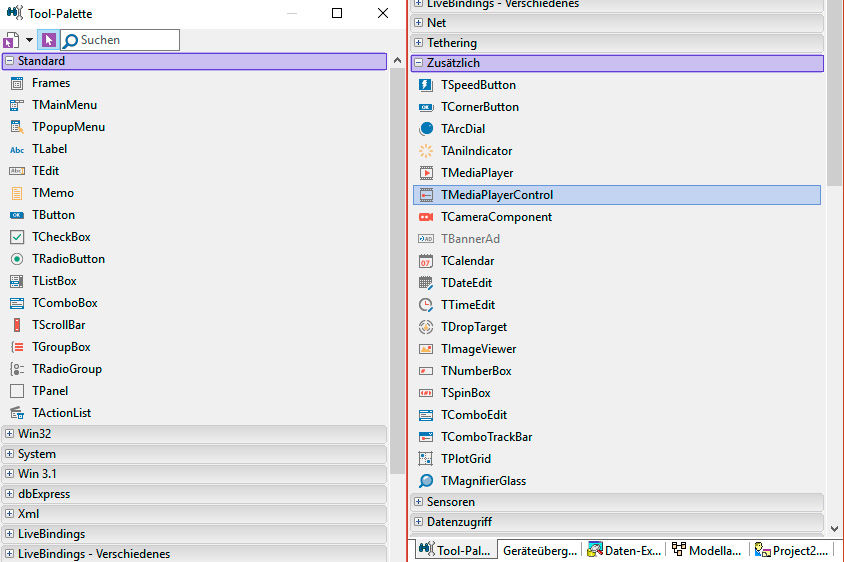Expand the Net category

click(418, 23)
